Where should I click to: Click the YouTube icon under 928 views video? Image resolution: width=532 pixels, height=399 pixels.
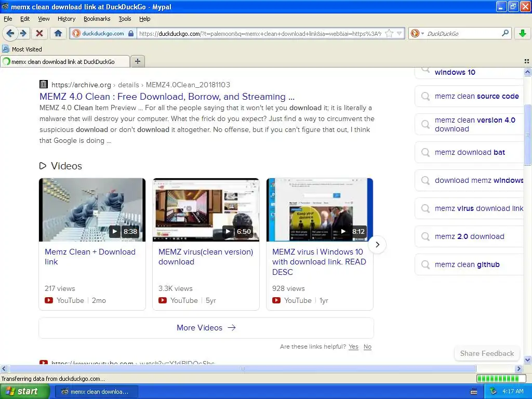point(276,300)
